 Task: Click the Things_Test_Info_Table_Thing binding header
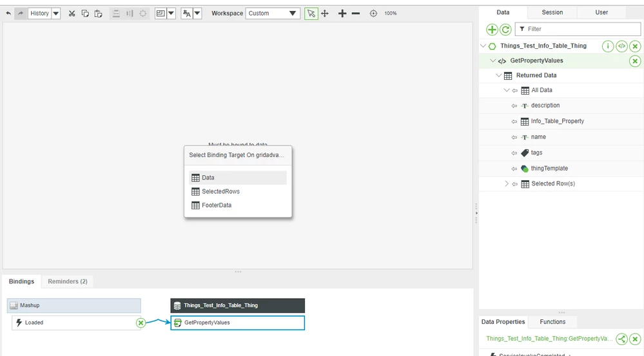237,306
